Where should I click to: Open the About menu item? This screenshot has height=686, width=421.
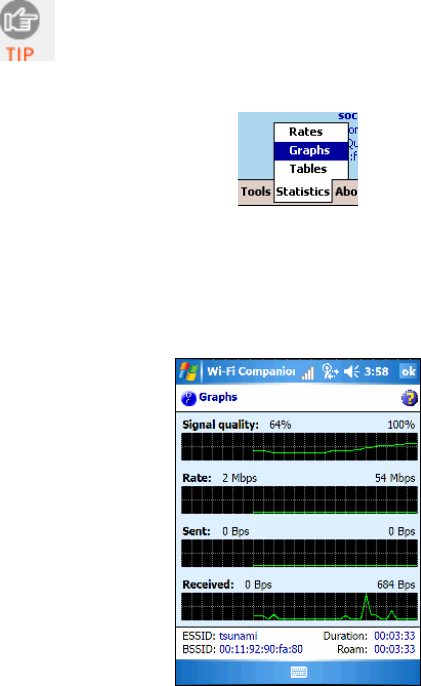tap(346, 192)
